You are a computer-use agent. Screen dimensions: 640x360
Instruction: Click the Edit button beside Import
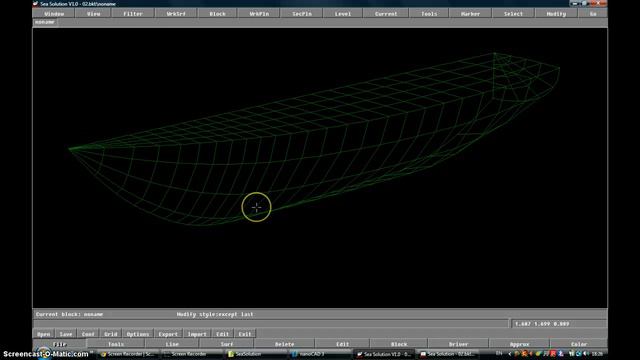coord(222,334)
